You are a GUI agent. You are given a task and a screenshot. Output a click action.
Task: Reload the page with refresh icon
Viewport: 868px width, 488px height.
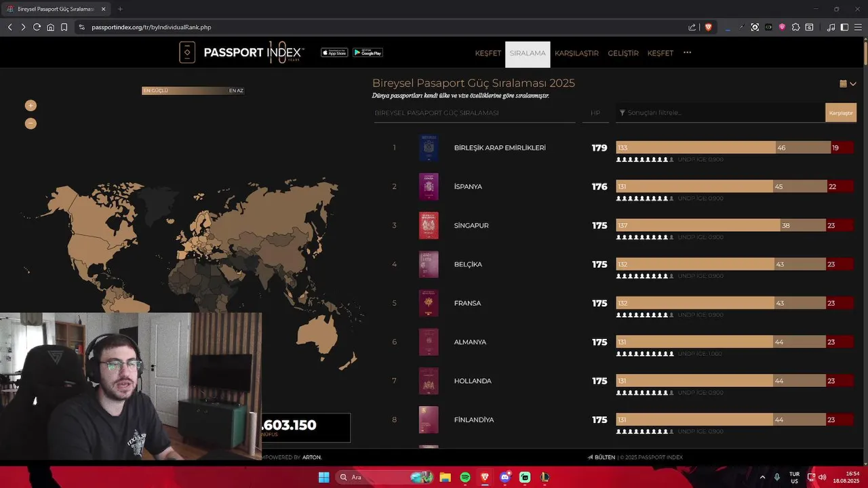(37, 27)
